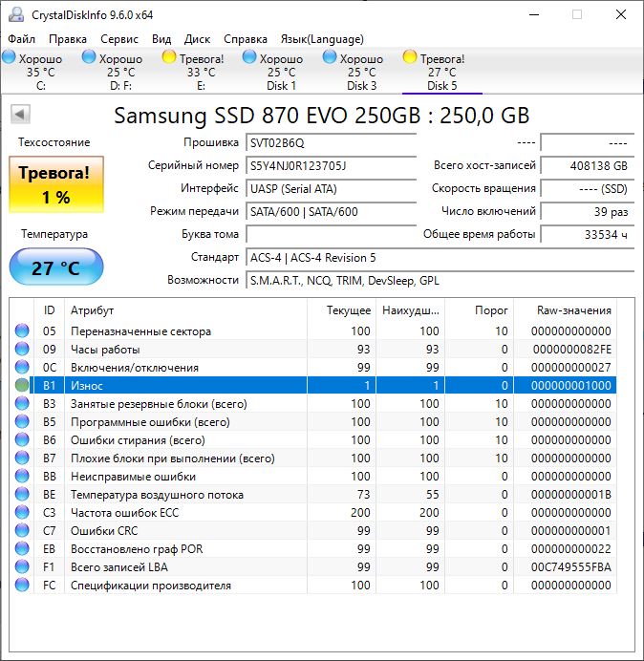Click the Тревога! 1 % health status button
This screenshot has height=661, width=644.
coord(56,184)
